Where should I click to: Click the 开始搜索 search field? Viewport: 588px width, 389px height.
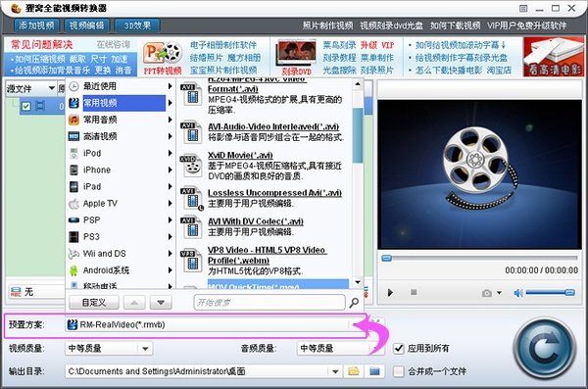coord(269,303)
